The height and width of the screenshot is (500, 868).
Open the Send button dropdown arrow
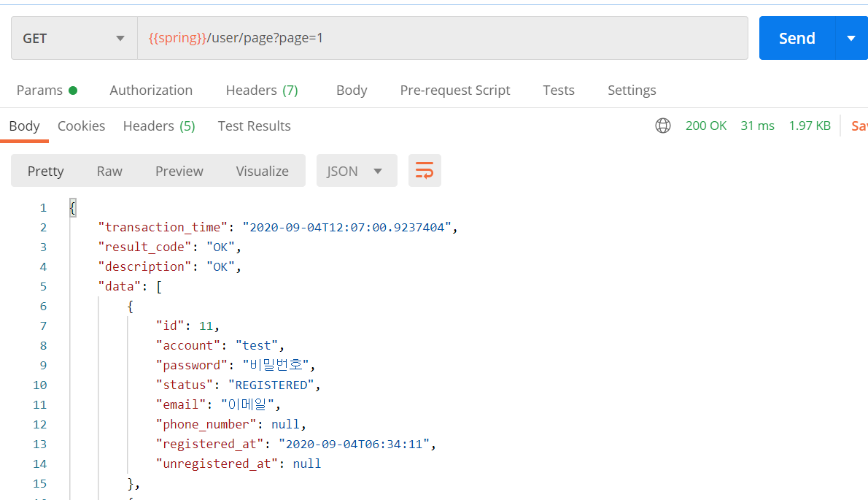point(851,38)
